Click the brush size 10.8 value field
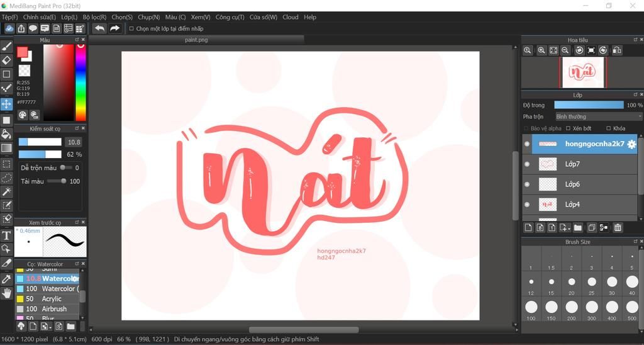 coord(74,142)
